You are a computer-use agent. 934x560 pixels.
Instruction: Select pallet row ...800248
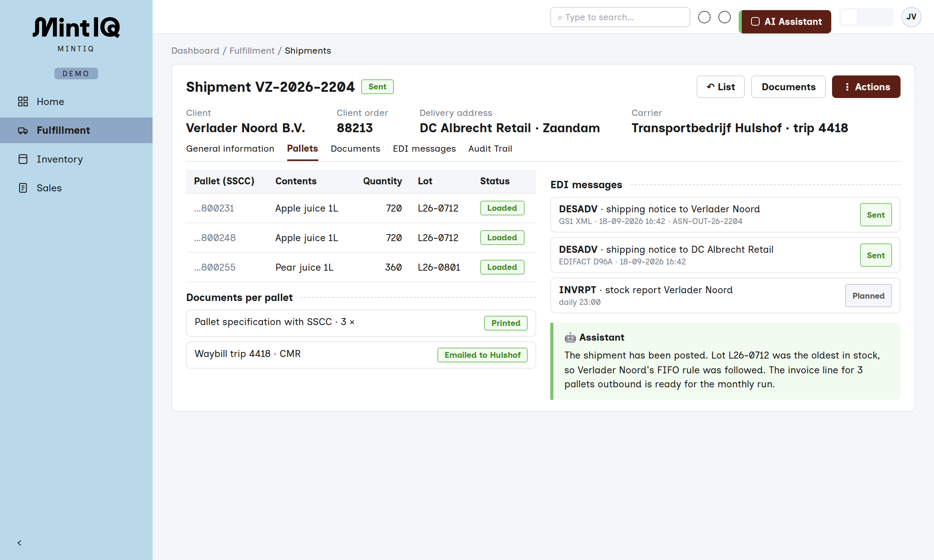click(x=361, y=238)
